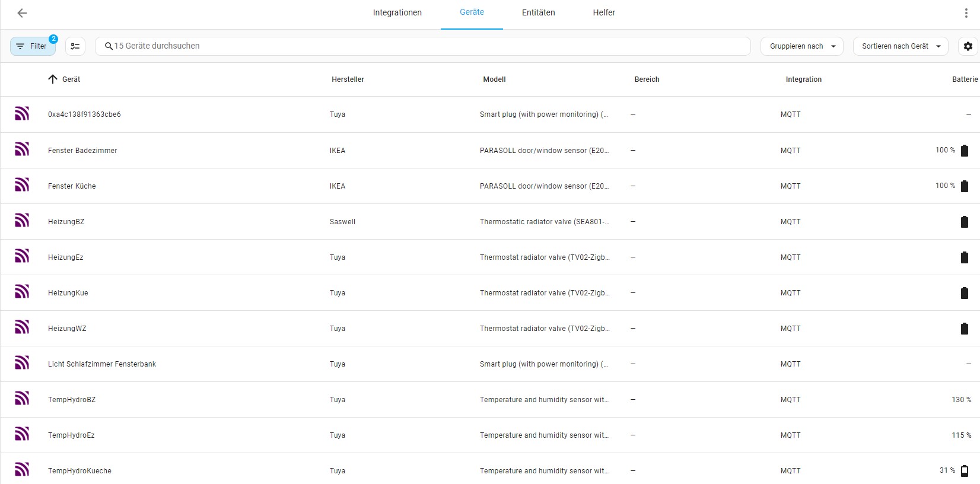Screen dimensions: 980x484
Task: Click battery icon of HeizungWZ
Action: 965,329
